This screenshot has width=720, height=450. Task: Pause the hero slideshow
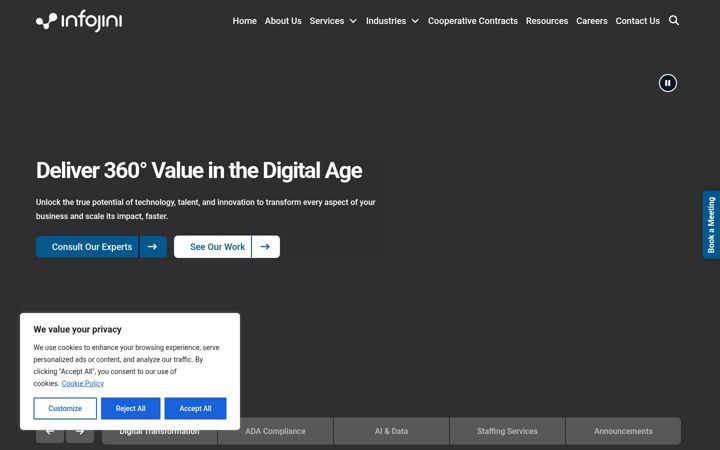point(668,83)
